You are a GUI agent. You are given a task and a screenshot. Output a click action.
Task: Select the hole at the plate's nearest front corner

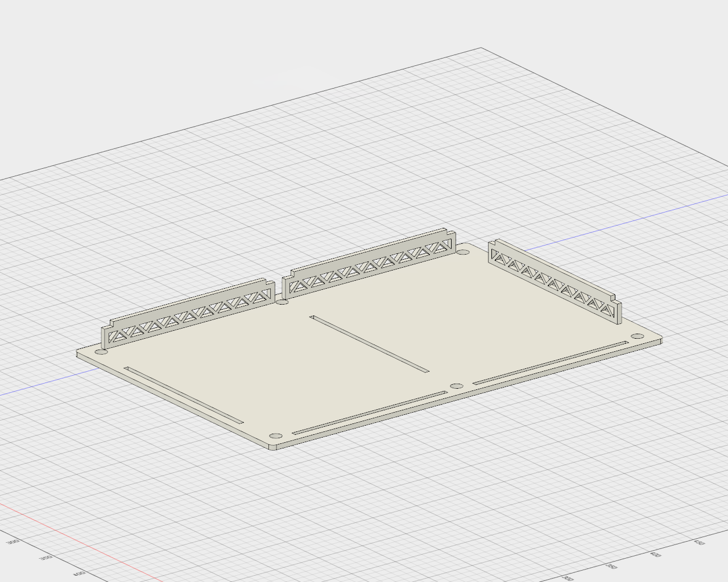pos(275,435)
